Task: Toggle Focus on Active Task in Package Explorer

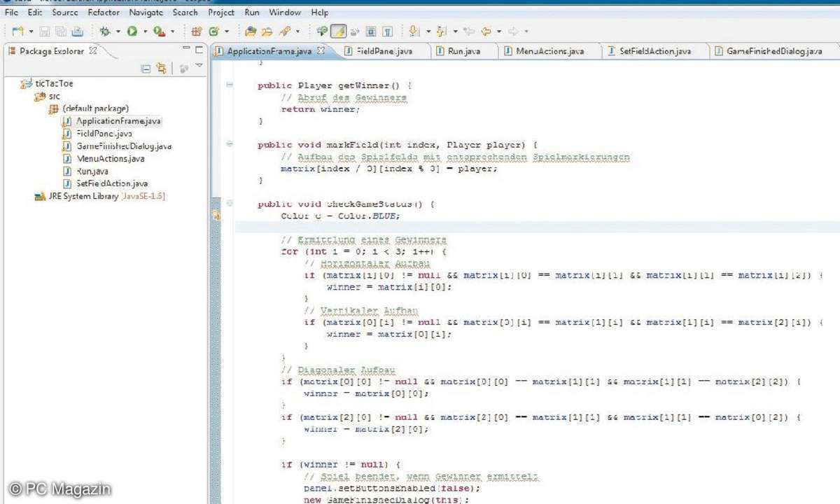Action: tap(184, 68)
